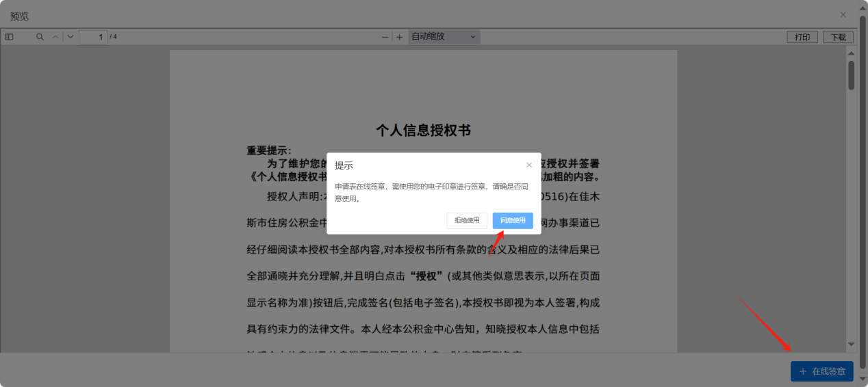Click the PDF viewer vertical scrollbar thumb
The height and width of the screenshot is (387, 868).
coord(852,75)
